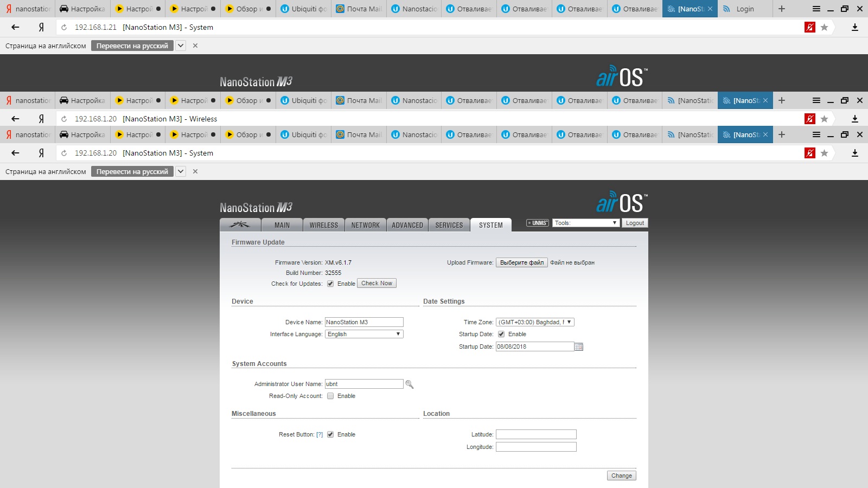
Task: Click the Change button
Action: pyautogui.click(x=621, y=476)
